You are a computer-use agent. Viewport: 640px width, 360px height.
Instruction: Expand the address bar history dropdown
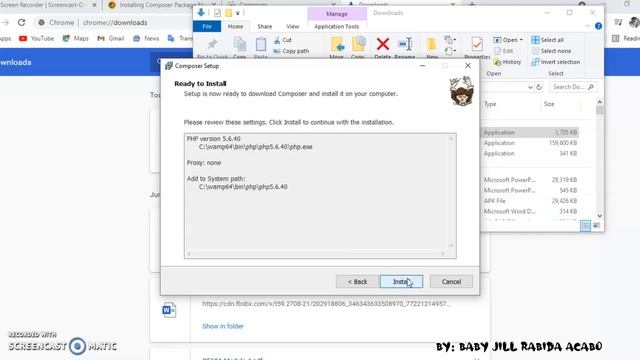pyautogui.click(x=530, y=87)
